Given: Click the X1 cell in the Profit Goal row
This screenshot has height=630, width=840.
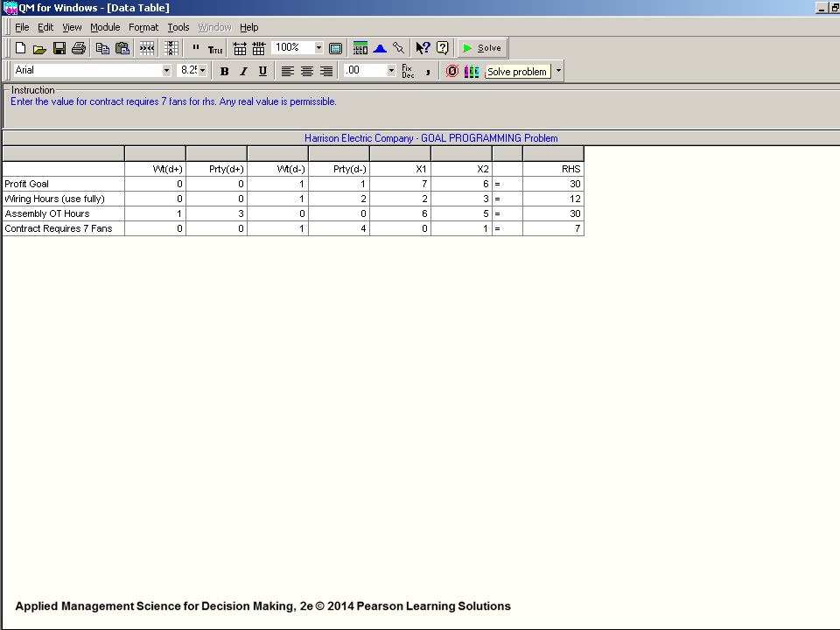Looking at the screenshot, I should (x=400, y=184).
